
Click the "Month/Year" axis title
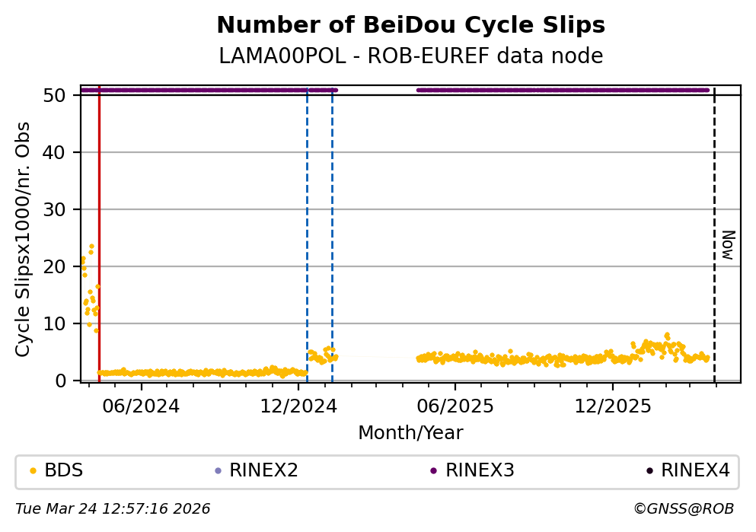pos(410,433)
